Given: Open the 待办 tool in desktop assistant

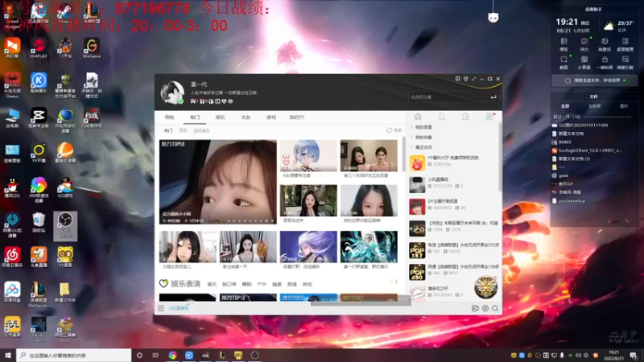Looking at the screenshot, I should [584, 44].
